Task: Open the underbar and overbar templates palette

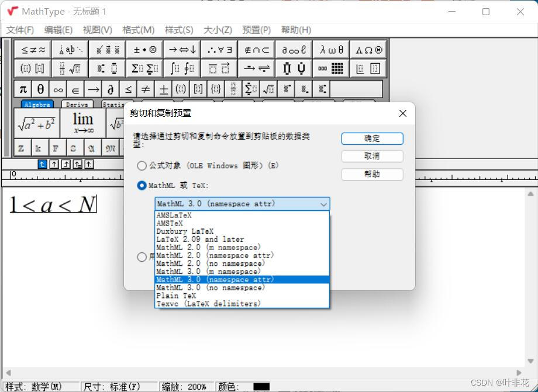Action: click(220, 68)
